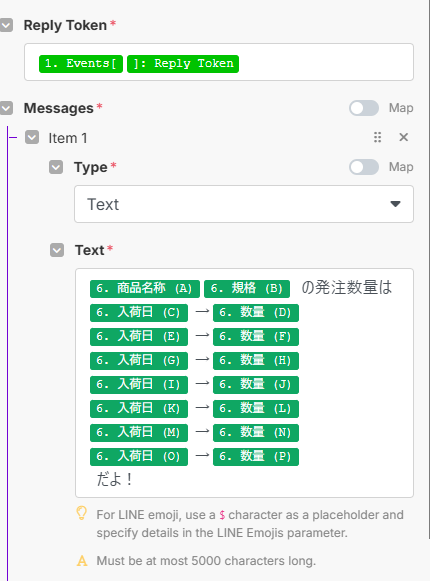
Task: Remove Item 1 with the X icon
Action: point(403,137)
